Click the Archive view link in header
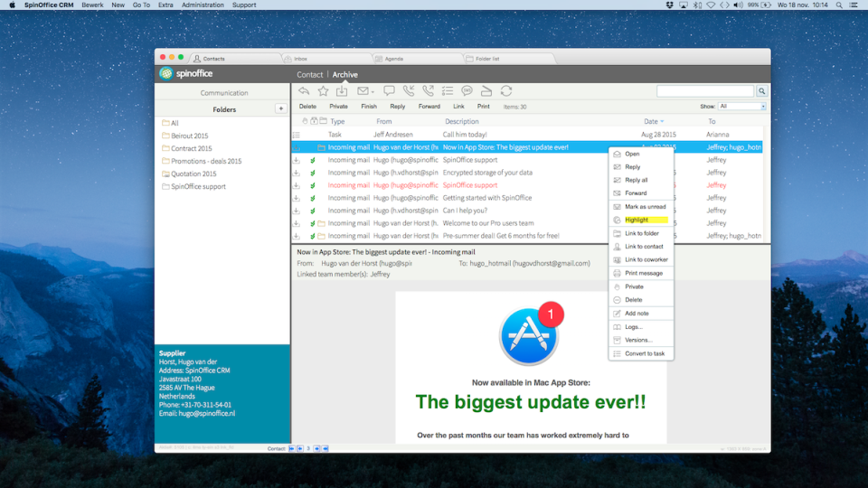The width and height of the screenshot is (868, 488). (344, 74)
